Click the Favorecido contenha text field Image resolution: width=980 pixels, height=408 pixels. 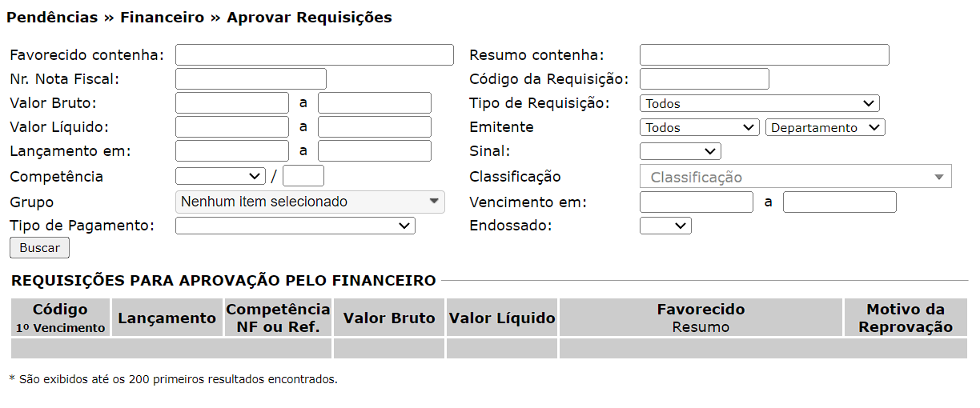pyautogui.click(x=314, y=55)
